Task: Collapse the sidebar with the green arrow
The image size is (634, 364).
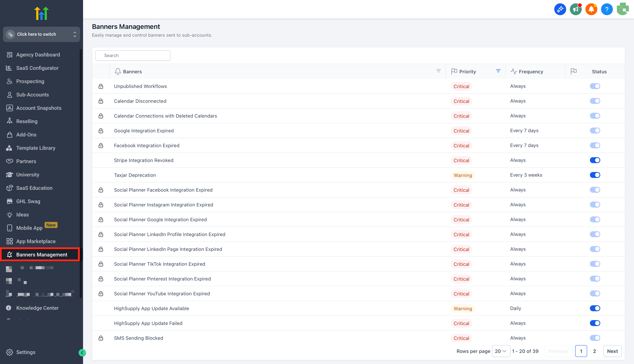Action: [82, 353]
